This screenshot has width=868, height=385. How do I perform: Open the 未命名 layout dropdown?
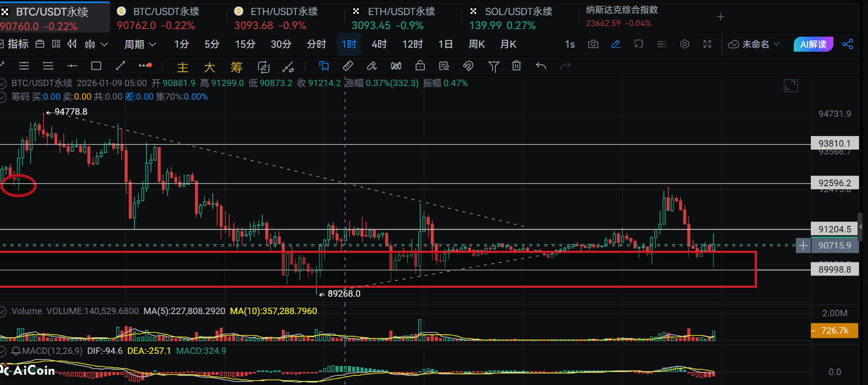pos(754,44)
